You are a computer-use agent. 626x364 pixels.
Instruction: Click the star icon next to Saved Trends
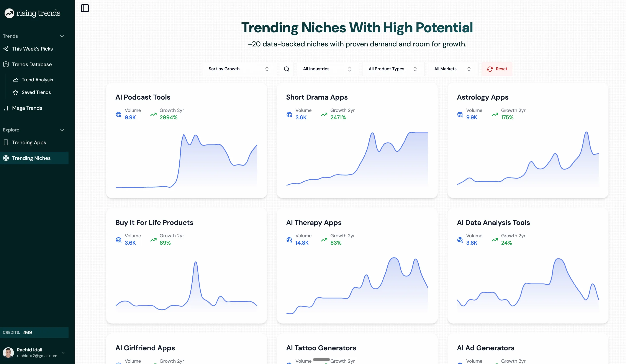coord(15,92)
